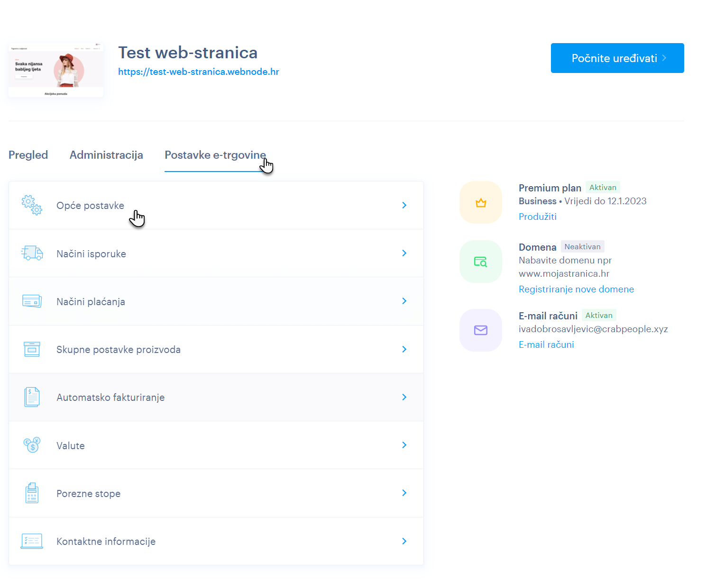Expand Načini isporuke via its chevron
Viewport: 706px width, 588px height.
[x=404, y=253]
